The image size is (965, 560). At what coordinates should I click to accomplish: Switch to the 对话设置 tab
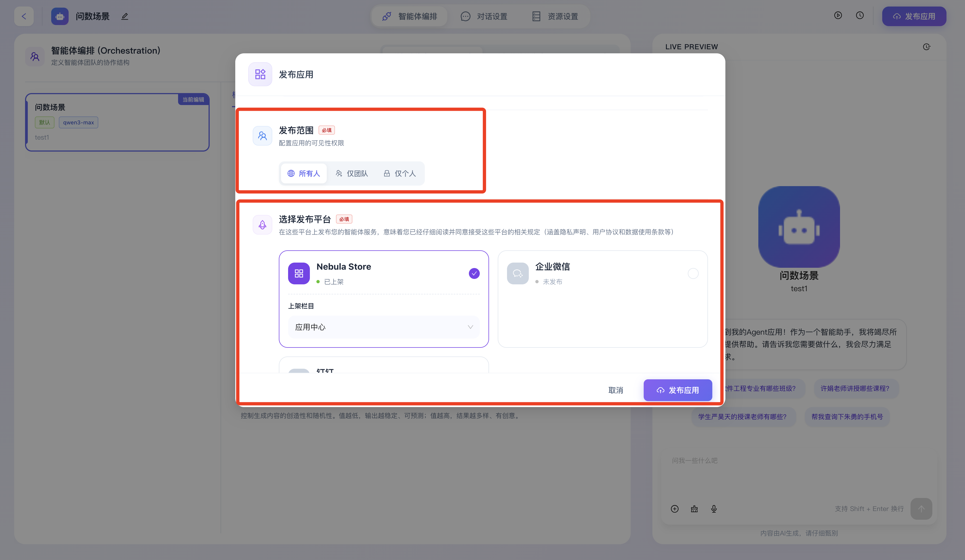484,16
